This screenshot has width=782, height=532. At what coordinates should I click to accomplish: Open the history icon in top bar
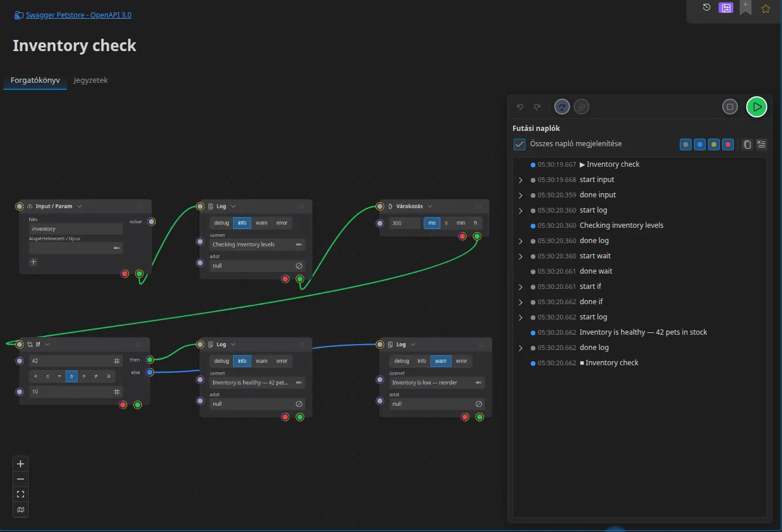pyautogui.click(x=706, y=8)
